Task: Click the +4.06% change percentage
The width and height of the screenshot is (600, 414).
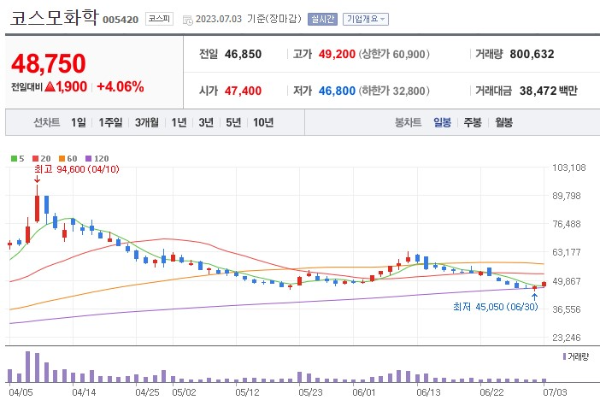Action: pyautogui.click(x=121, y=87)
